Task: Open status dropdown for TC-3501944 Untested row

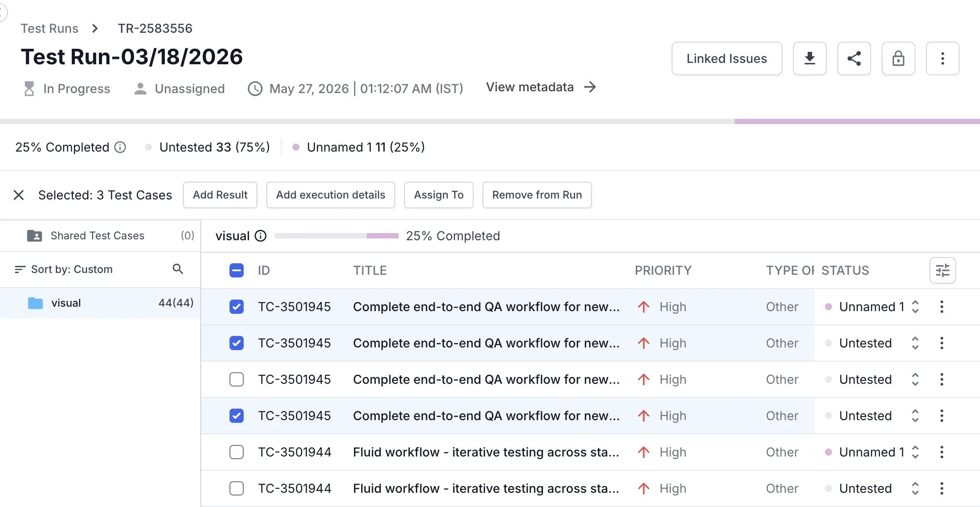Action: 915,488
